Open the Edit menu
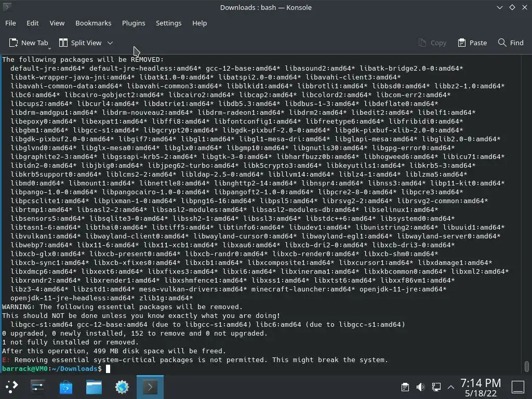 coord(33,23)
